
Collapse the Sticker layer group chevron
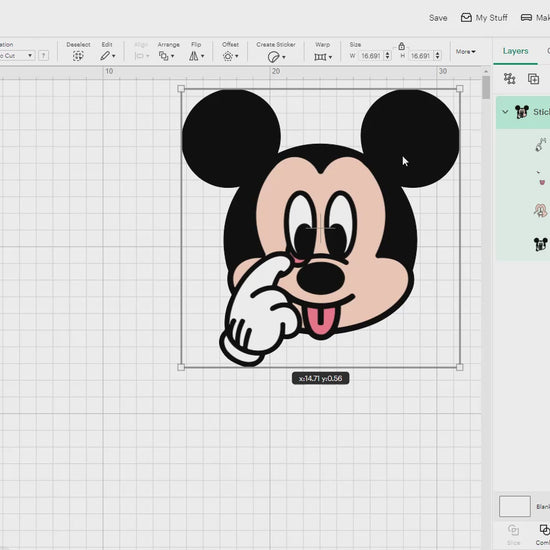pos(505,112)
